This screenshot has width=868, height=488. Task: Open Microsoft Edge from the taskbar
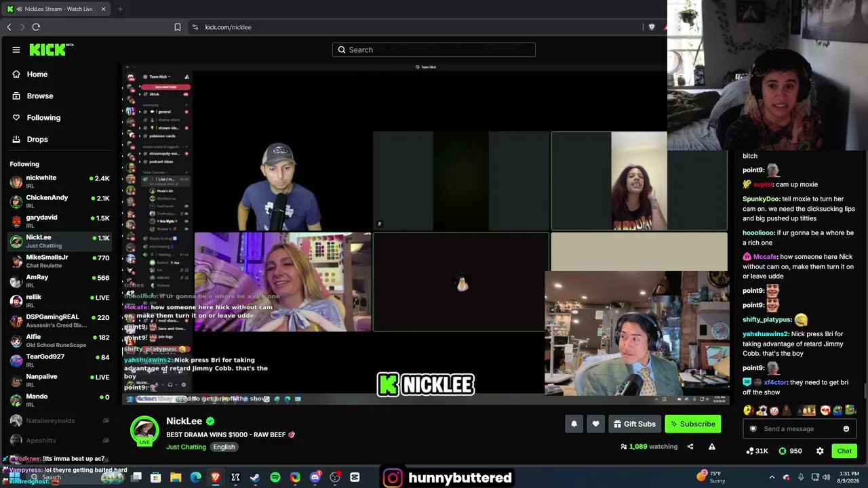click(196, 478)
